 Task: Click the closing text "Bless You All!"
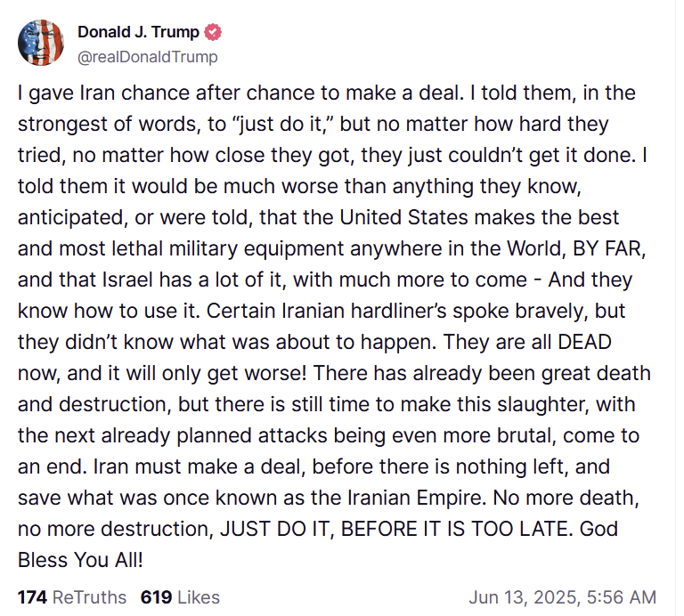point(79,560)
